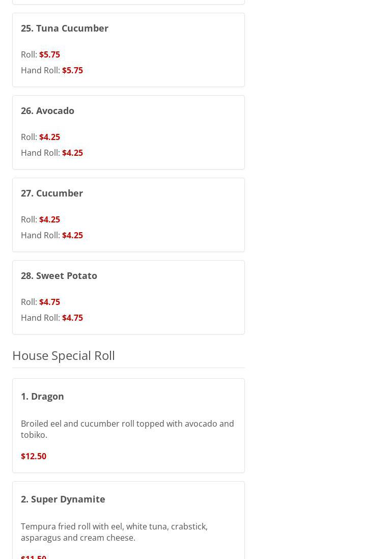Select the Tuna Cucumber Roll $5.75 price
The image size is (392, 559).
[49, 54]
